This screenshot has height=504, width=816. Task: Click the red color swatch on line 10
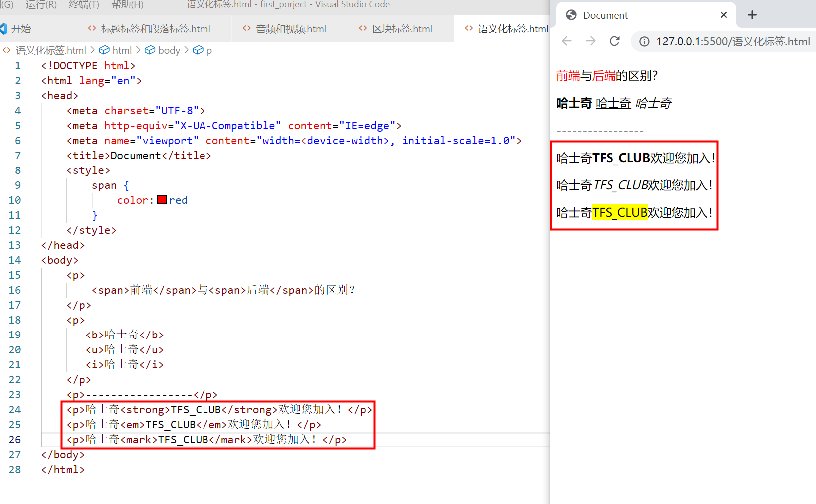(x=162, y=200)
